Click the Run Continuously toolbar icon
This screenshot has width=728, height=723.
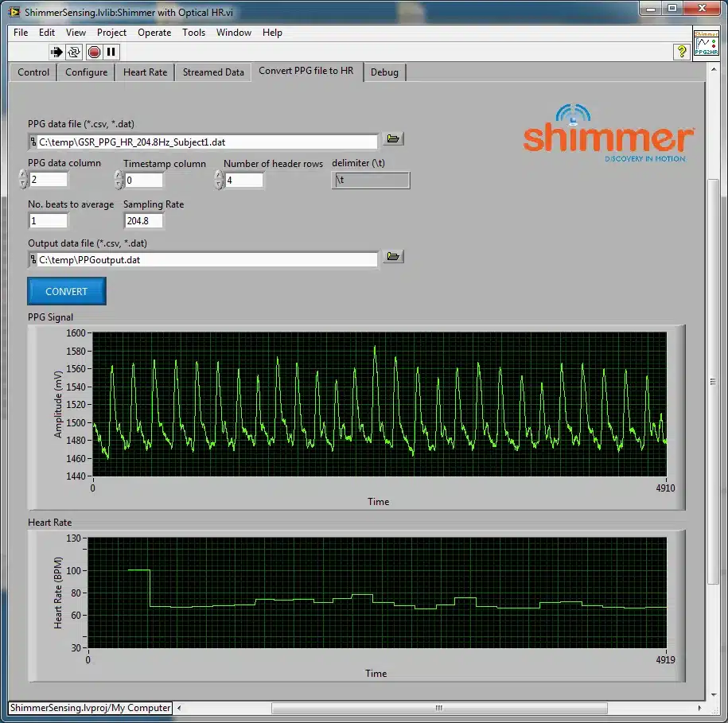coord(74,52)
